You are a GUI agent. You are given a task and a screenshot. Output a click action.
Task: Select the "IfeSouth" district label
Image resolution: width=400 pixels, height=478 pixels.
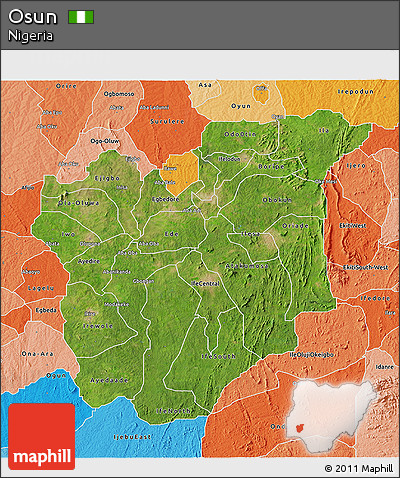point(219,356)
